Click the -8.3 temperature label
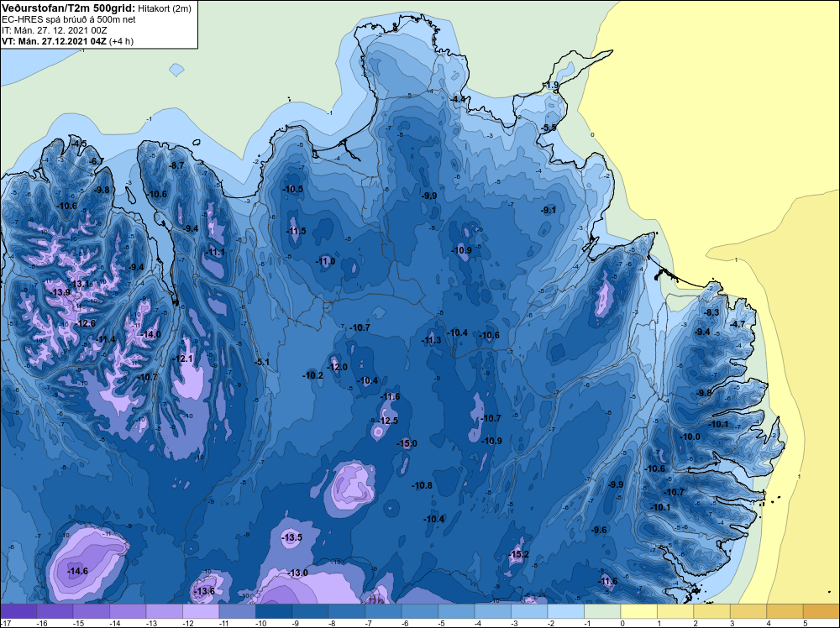This screenshot has width=840, height=628. [711, 312]
